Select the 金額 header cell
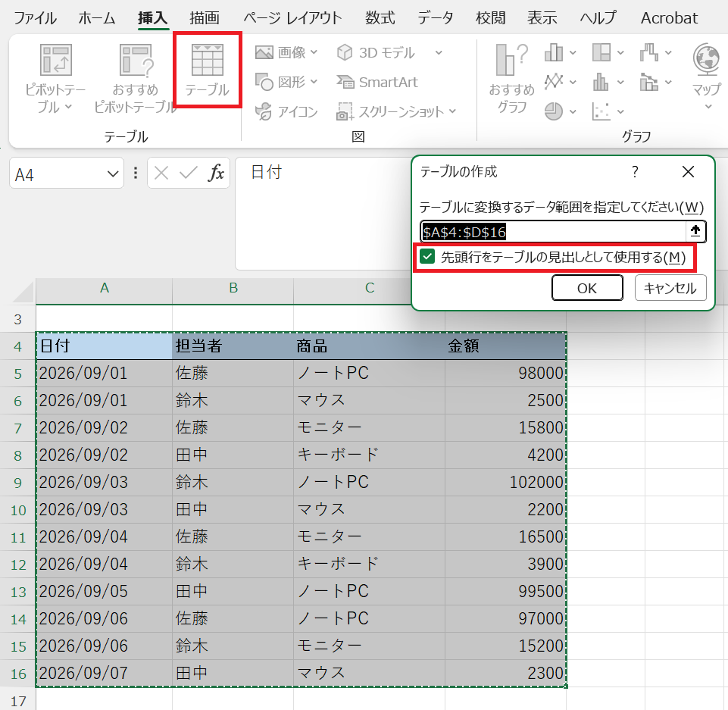The width and height of the screenshot is (728, 710). (505, 346)
